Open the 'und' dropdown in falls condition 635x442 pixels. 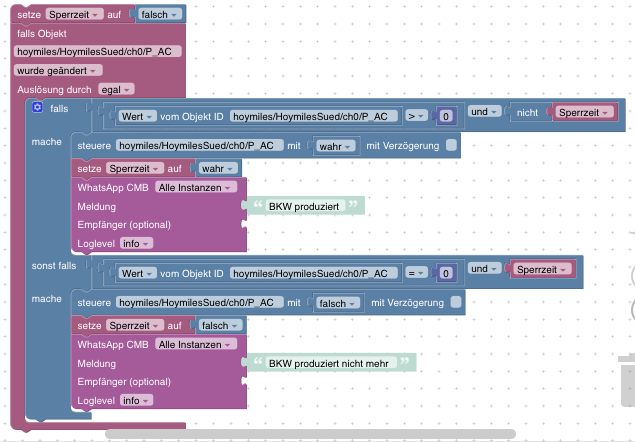click(484, 112)
